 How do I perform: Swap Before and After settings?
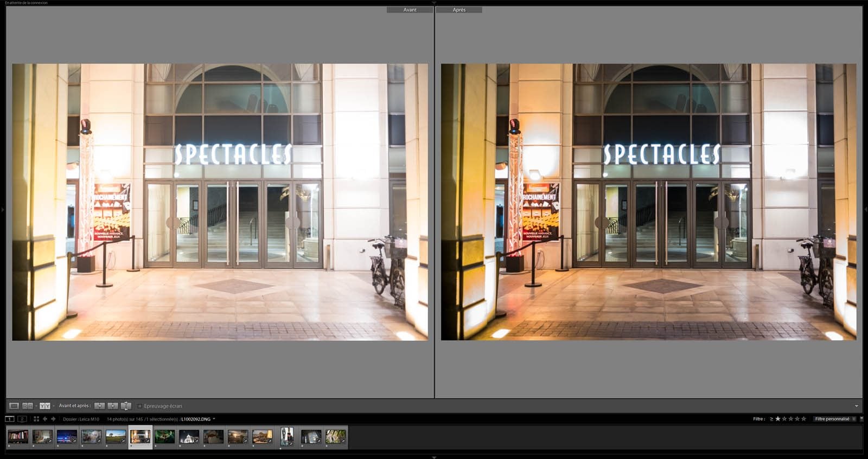click(x=126, y=406)
